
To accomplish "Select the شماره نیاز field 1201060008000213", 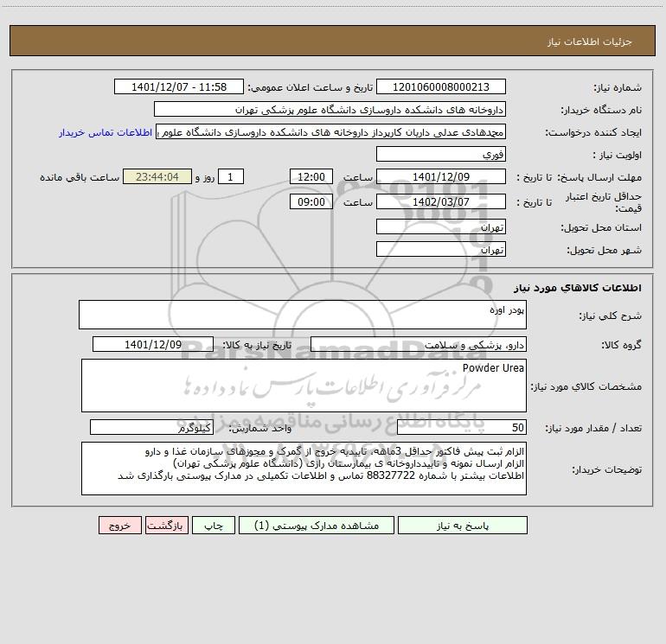I will [x=441, y=87].
